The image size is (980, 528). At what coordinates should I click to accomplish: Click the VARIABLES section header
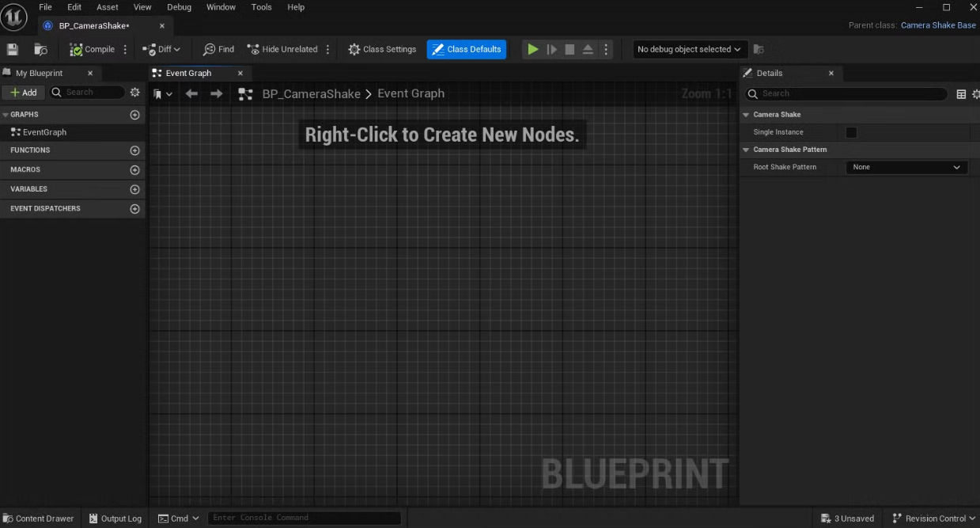click(72, 189)
